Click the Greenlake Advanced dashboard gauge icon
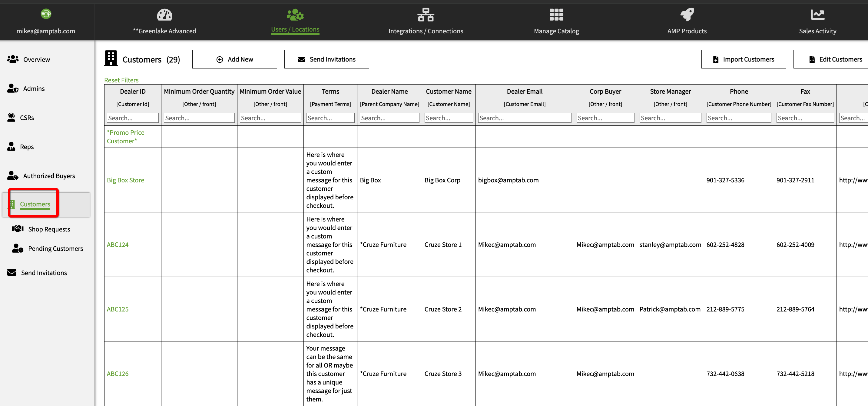This screenshot has height=406, width=868. tap(164, 15)
